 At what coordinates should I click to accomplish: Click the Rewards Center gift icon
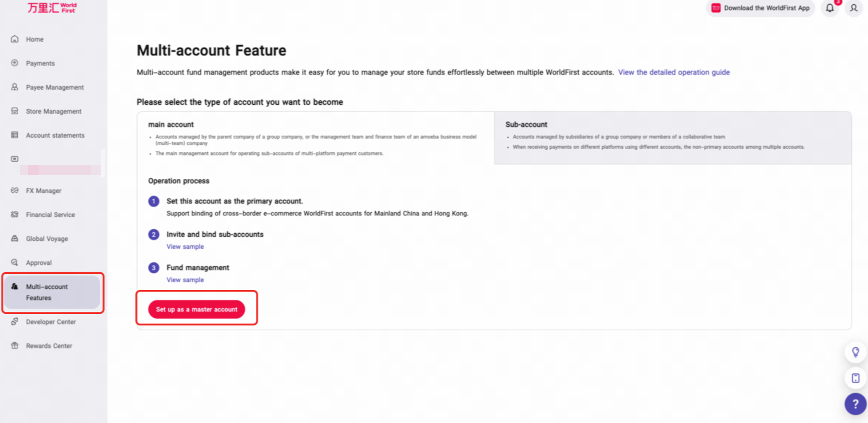(15, 346)
